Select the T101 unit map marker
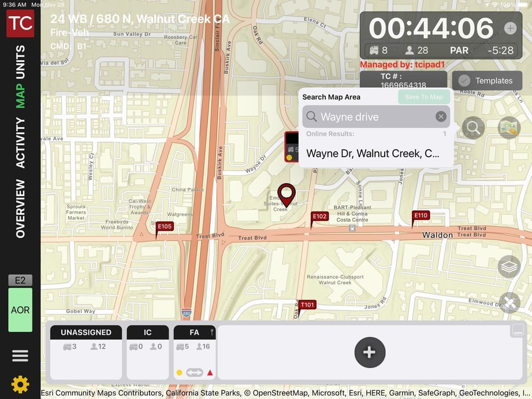 point(307,305)
